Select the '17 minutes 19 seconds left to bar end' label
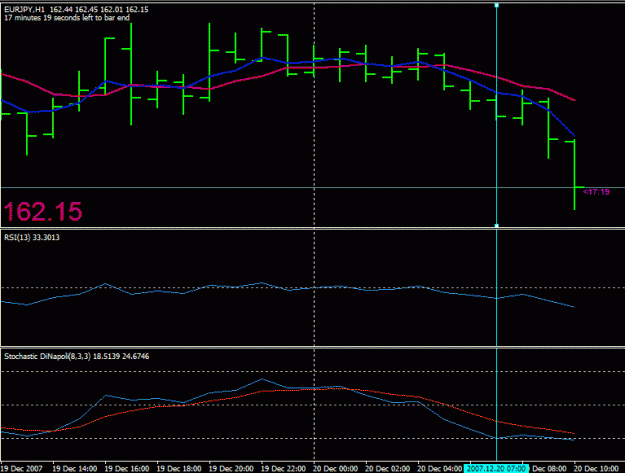 (x=67, y=18)
